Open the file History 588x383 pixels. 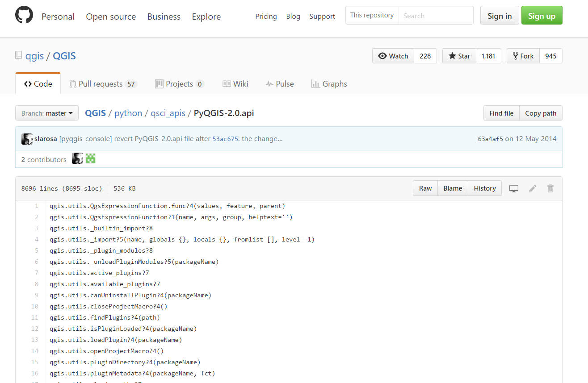(485, 188)
